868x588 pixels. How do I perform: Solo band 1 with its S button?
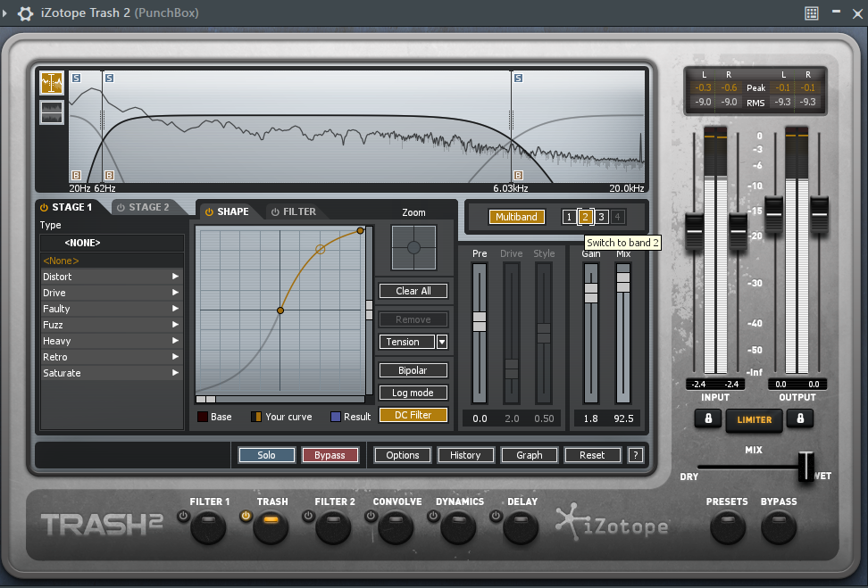coord(77,78)
